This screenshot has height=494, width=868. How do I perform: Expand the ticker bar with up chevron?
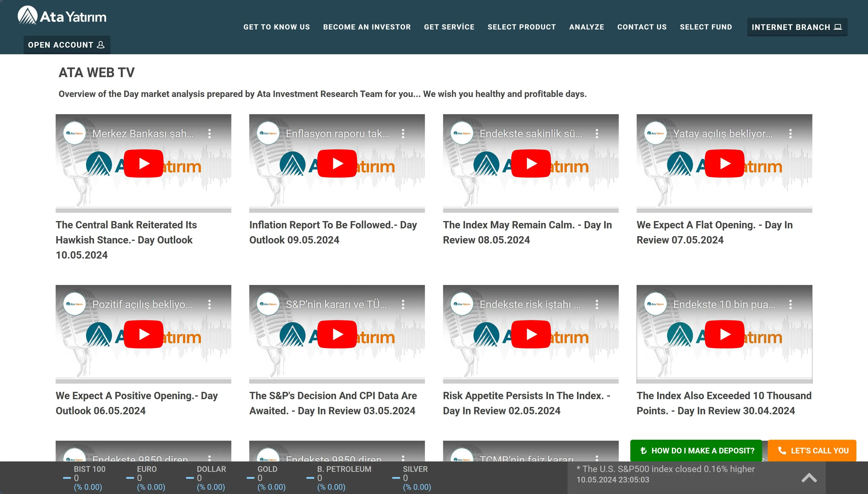(x=809, y=478)
